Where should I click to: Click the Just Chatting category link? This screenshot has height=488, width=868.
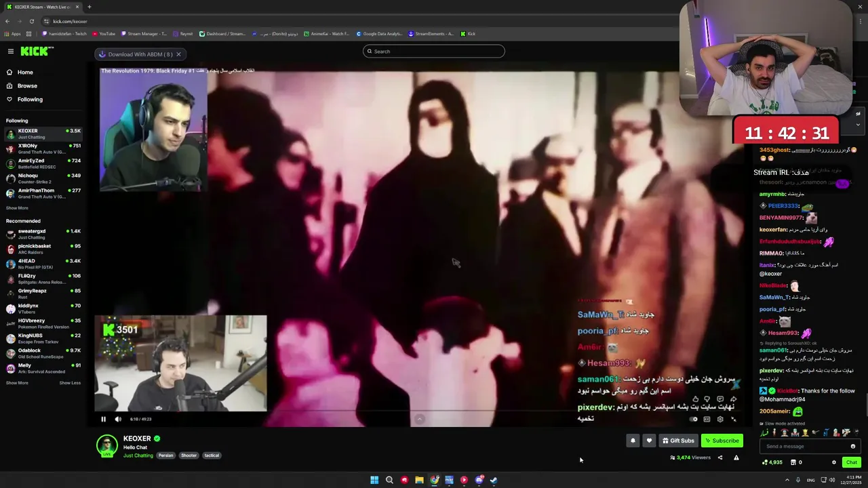pos(138,455)
